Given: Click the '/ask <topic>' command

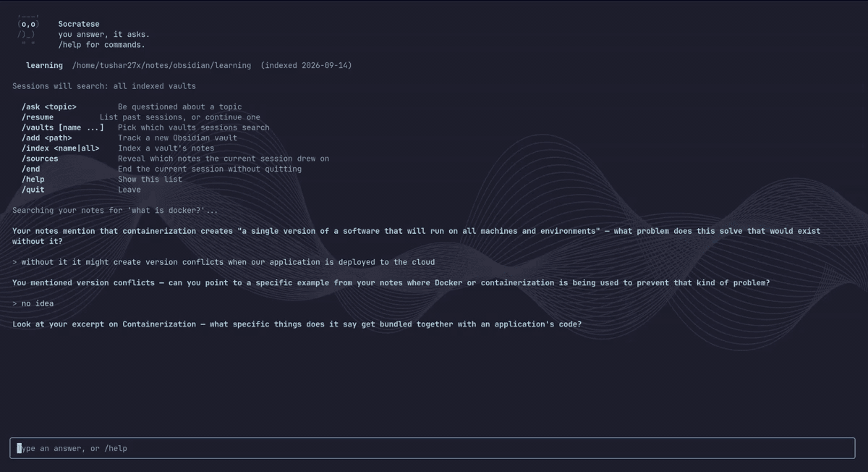Looking at the screenshot, I should (49, 106).
